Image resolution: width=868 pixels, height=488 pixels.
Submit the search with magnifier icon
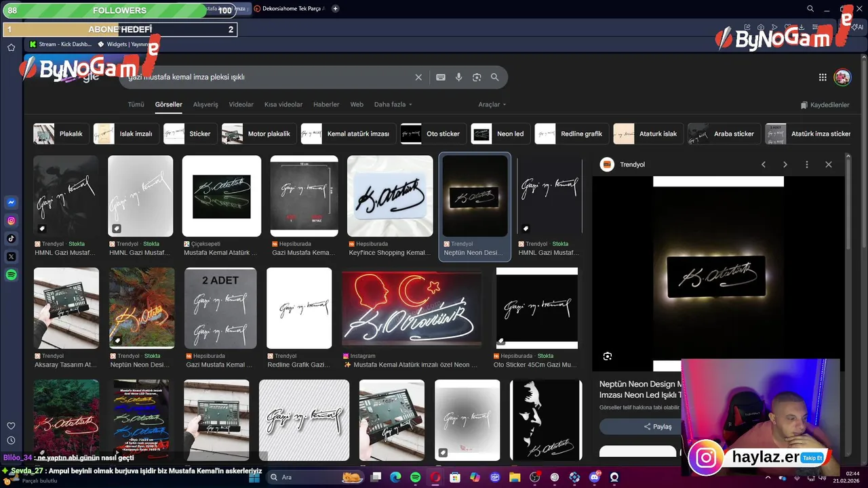495,77
